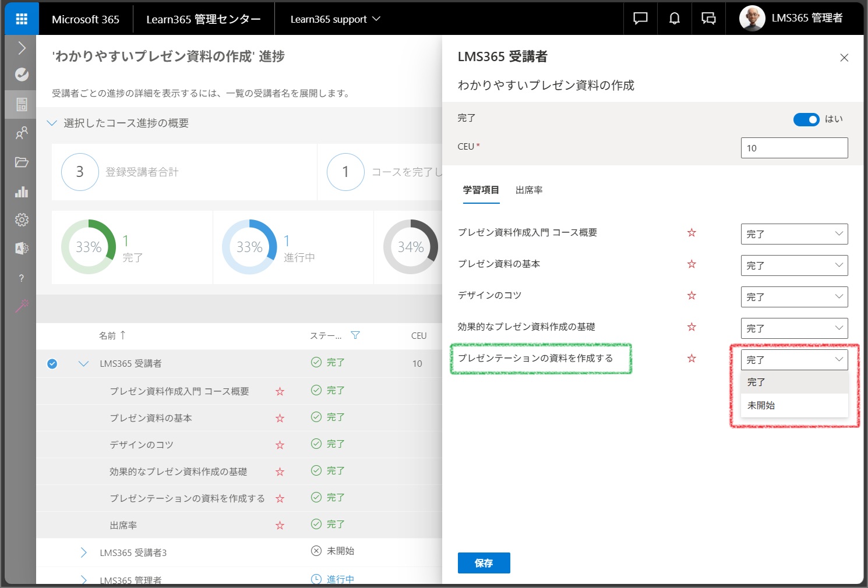Open status dropdown for プレゼン資料の基本

tap(794, 265)
